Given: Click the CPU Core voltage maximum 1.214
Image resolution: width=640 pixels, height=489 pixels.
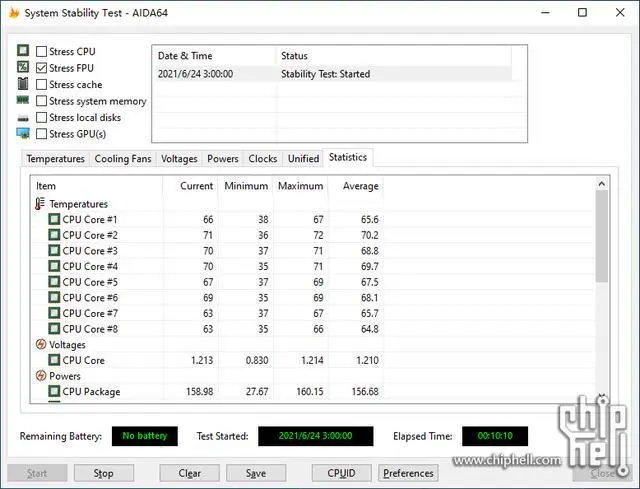Looking at the screenshot, I should 312,360.
